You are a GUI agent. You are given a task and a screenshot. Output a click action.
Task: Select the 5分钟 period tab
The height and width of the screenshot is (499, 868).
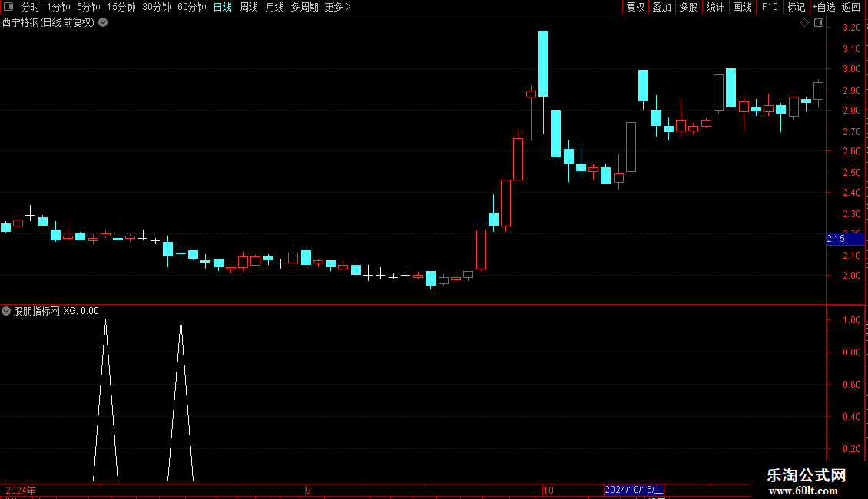[88, 7]
